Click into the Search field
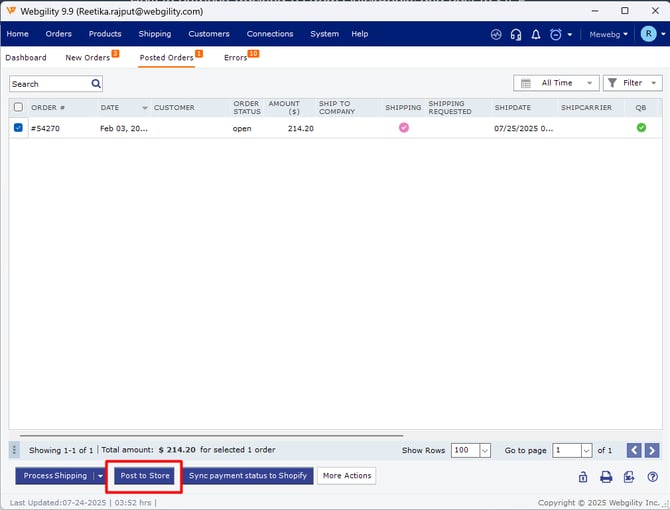This screenshot has height=510, width=670. tap(55, 84)
